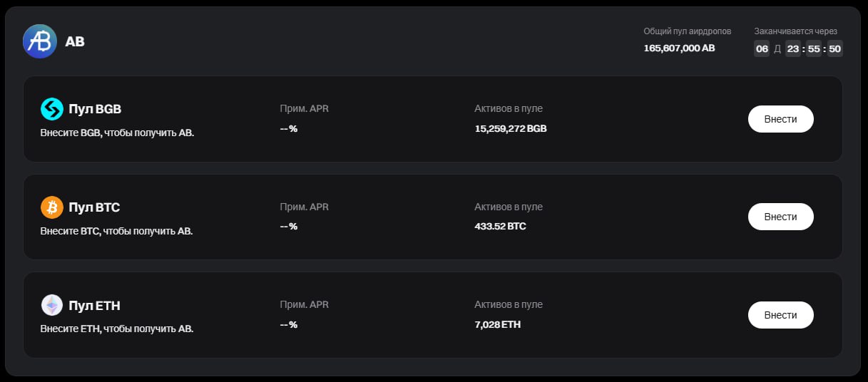Viewport: 868px width, 382px height.
Task: Click the countdown seconds box showing 50
Action: [834, 48]
